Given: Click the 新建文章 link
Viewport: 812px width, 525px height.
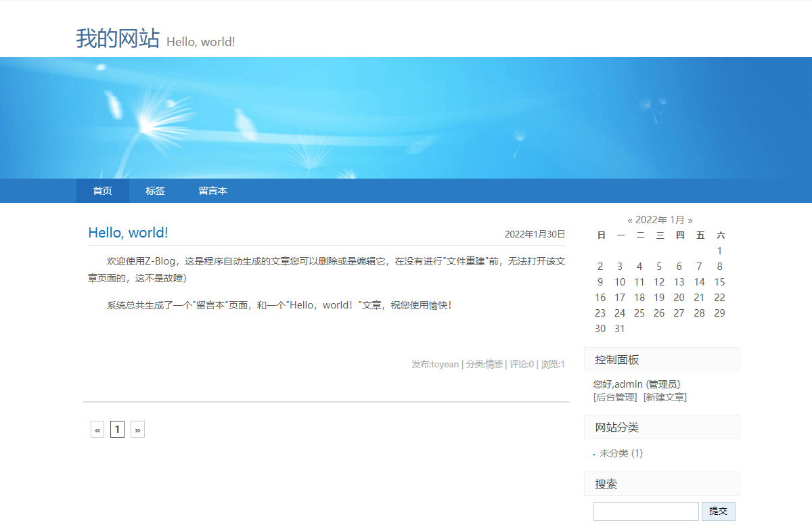Looking at the screenshot, I should tap(665, 397).
